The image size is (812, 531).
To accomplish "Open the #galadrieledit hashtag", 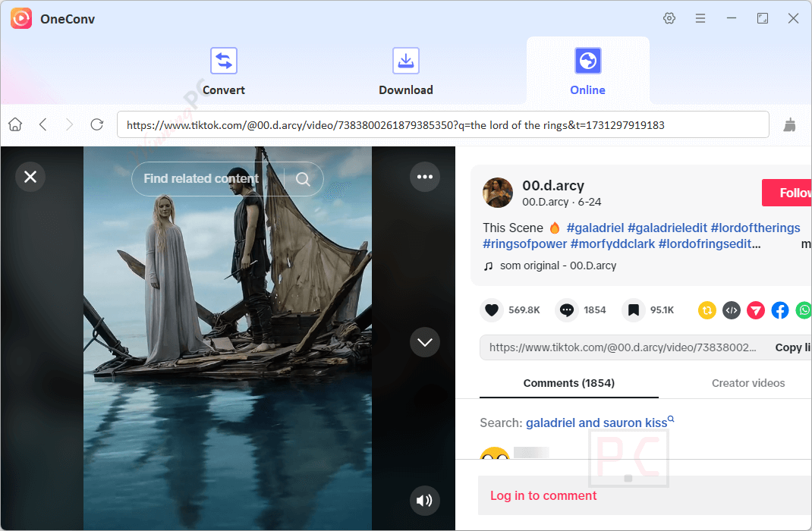I will tap(667, 228).
